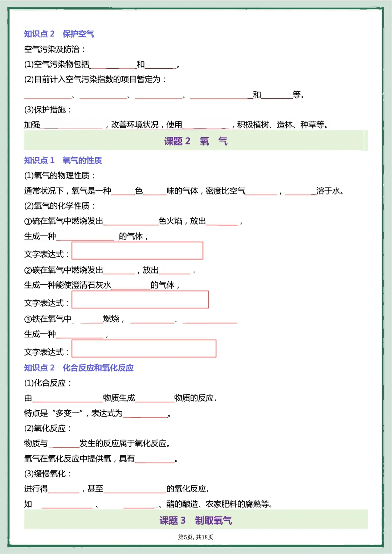Click the page footer '第5页, 共18页'
Viewport: 392px width, 554px height.
[x=196, y=537]
